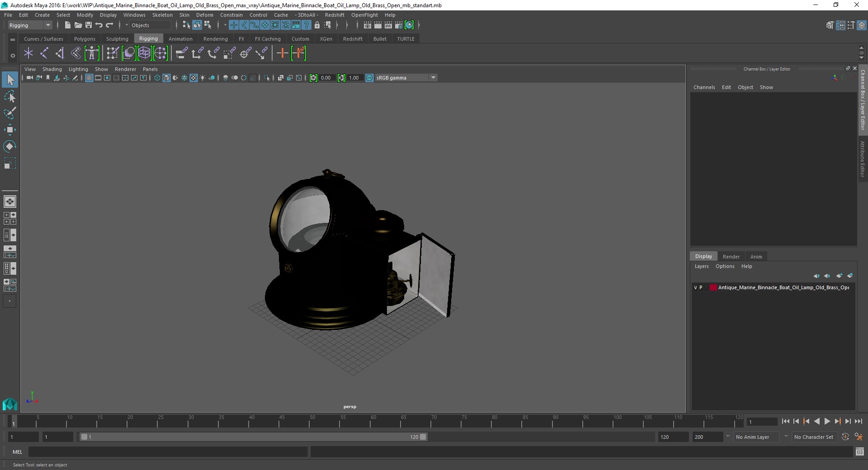Click the range slider bar
Image resolution: width=868 pixels, height=470 pixels.
coord(253,437)
